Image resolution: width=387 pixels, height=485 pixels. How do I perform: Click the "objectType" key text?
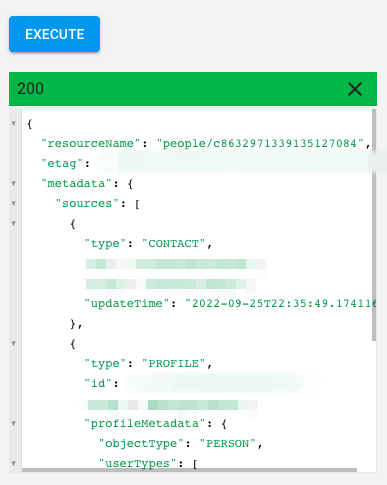[141, 444]
